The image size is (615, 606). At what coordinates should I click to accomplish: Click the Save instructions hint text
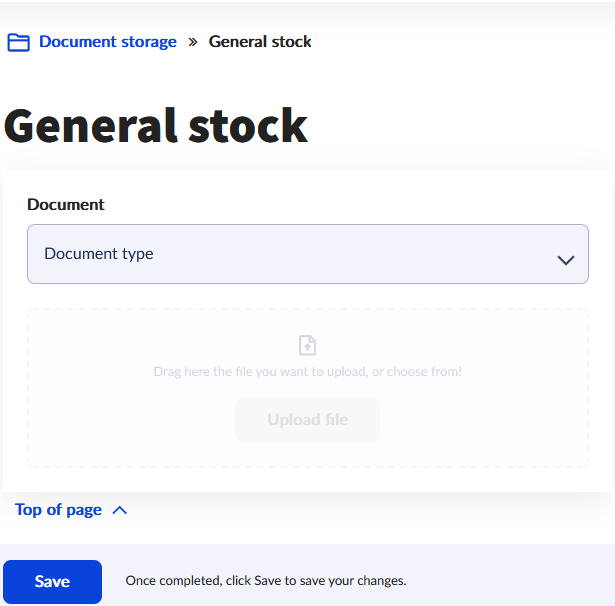(266, 581)
